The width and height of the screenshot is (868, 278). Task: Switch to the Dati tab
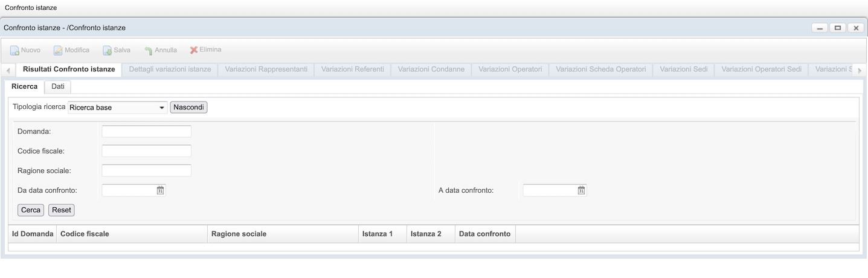(58, 86)
